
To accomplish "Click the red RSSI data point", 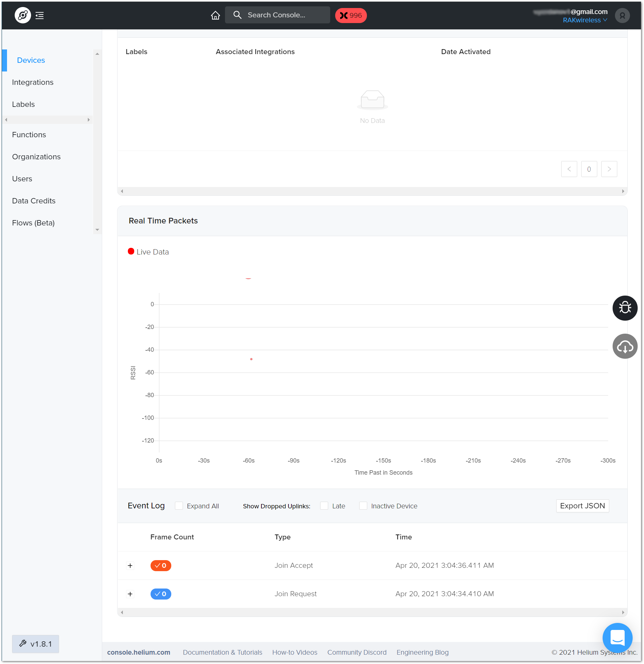I will [251, 359].
